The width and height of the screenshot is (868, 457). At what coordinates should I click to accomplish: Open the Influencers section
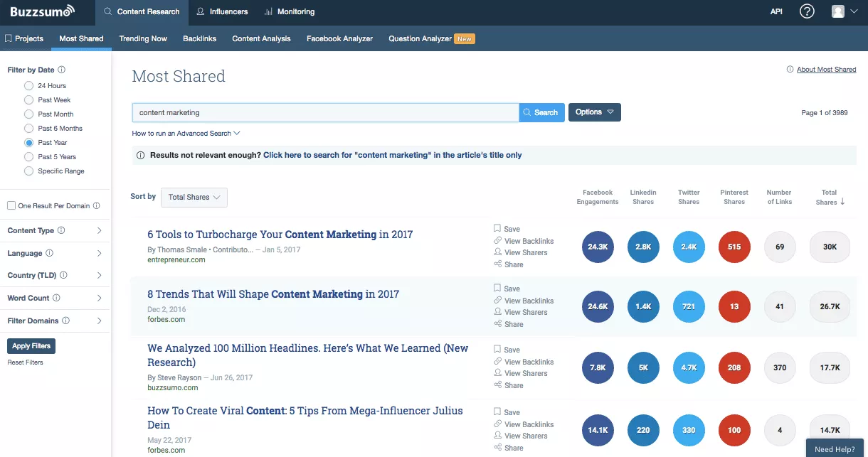(x=222, y=11)
